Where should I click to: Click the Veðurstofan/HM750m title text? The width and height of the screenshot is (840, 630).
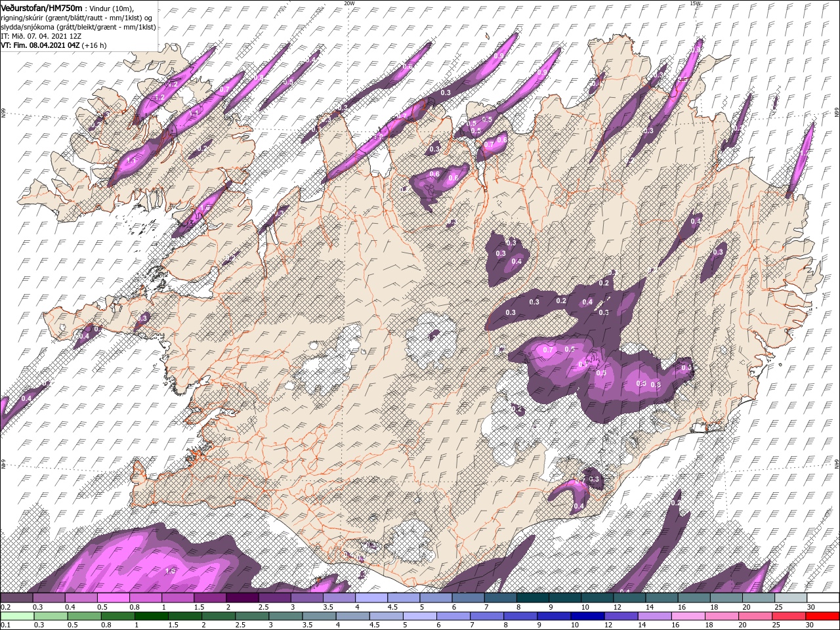coord(42,7)
